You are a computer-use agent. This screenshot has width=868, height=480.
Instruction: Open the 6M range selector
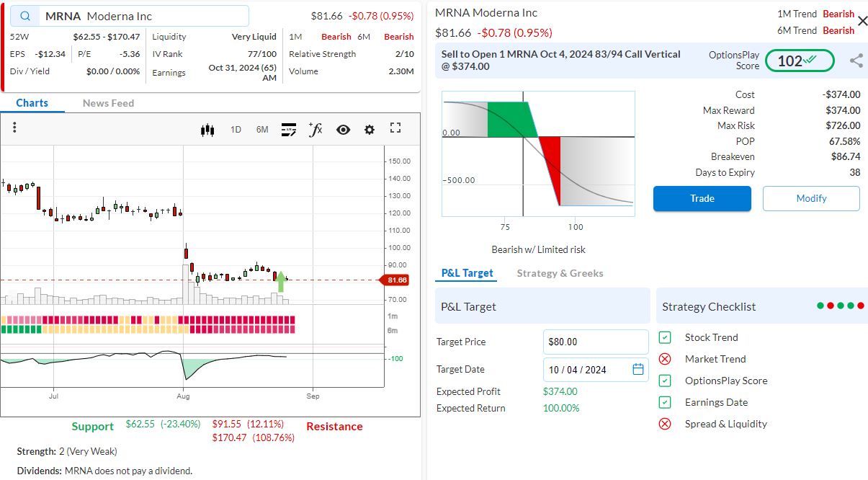point(262,130)
